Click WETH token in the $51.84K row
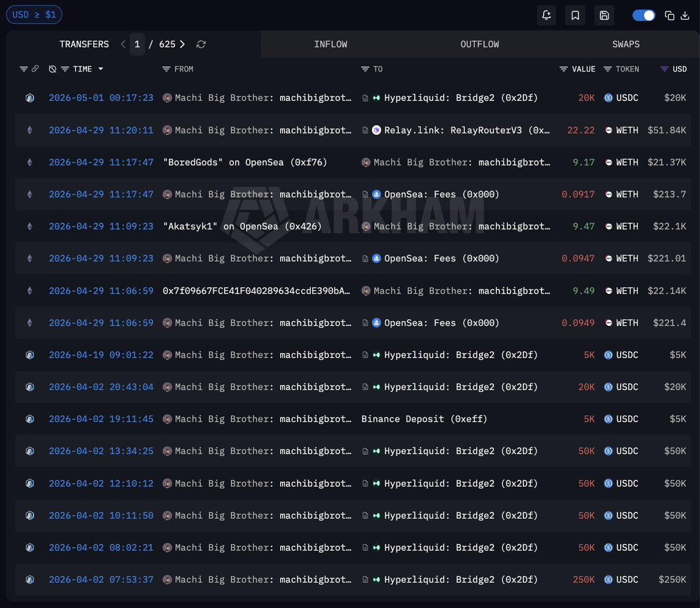Image resolution: width=700 pixels, height=608 pixels. (621, 130)
